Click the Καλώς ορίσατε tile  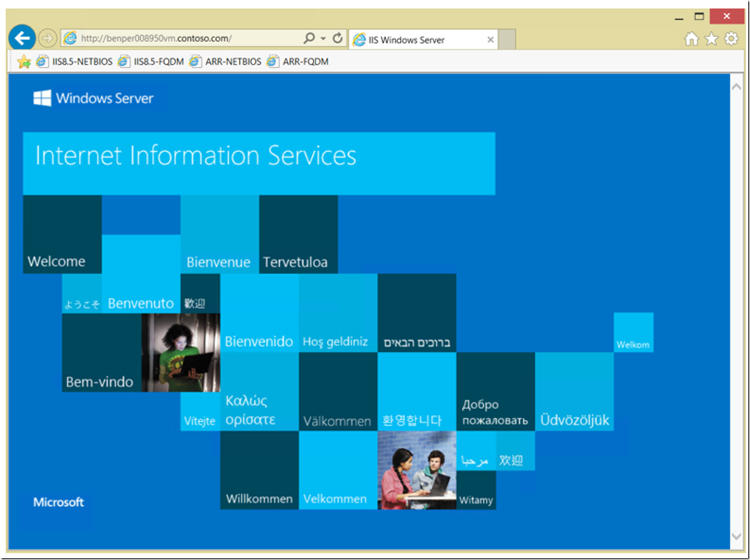pos(259,392)
